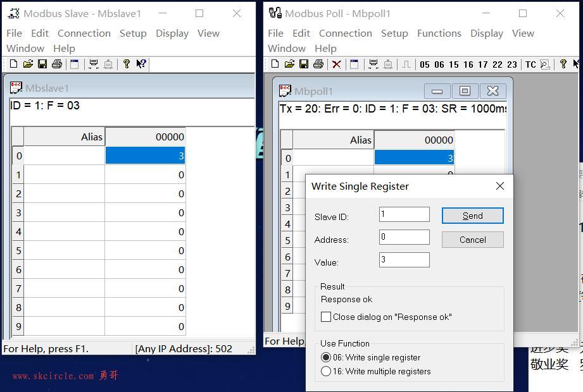Click New document icon in Modbus Poll toolbar
Image resolution: width=583 pixels, height=392 pixels.
coord(275,64)
